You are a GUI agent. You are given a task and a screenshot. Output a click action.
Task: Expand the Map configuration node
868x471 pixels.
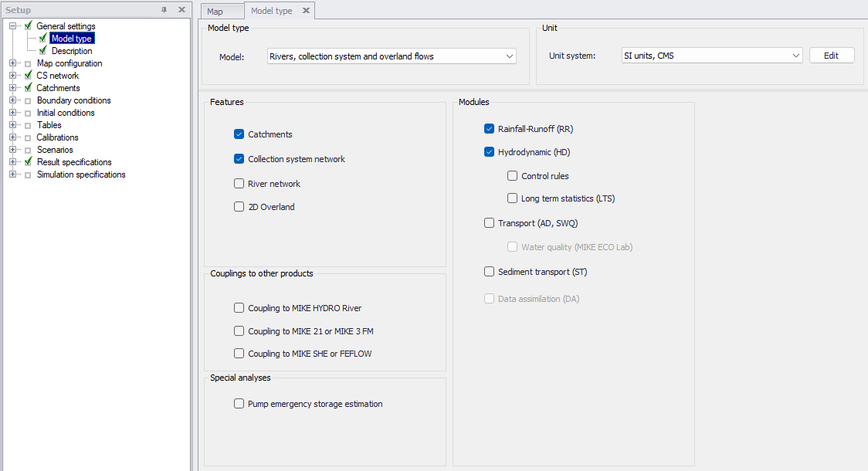coord(12,63)
